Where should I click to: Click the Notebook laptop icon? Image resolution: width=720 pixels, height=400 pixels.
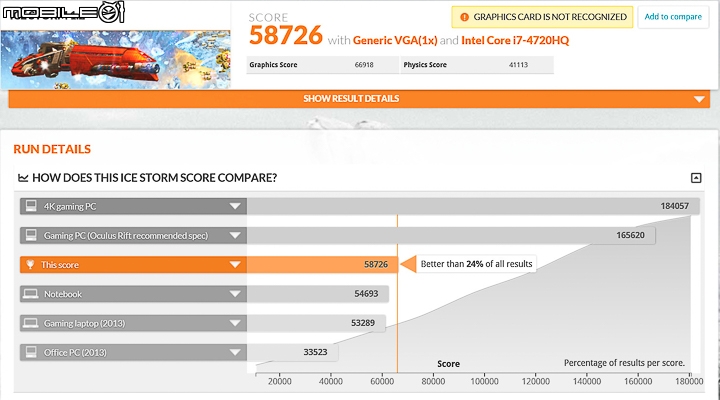[x=31, y=293]
